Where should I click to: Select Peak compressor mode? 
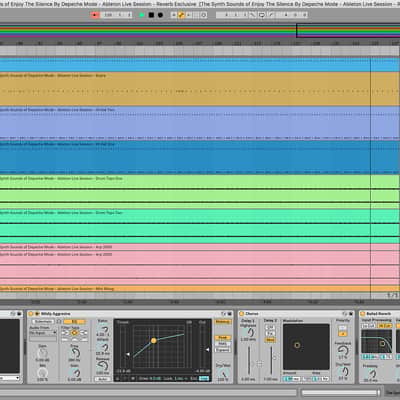coord(222,338)
